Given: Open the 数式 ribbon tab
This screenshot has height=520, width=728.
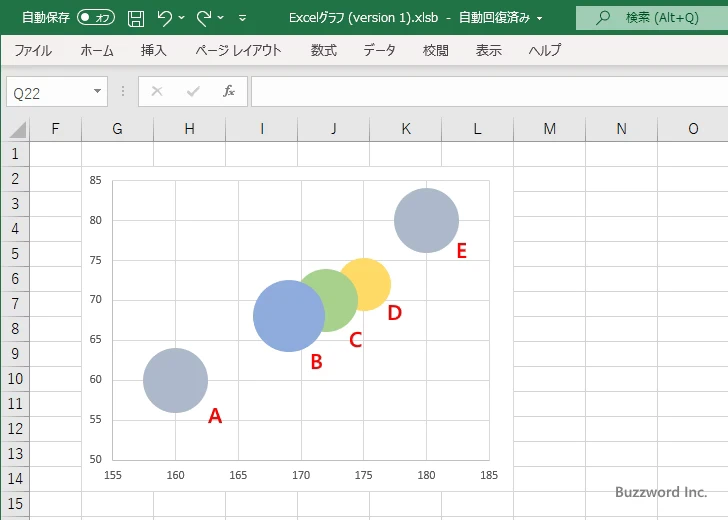Looking at the screenshot, I should pyautogui.click(x=324, y=50).
